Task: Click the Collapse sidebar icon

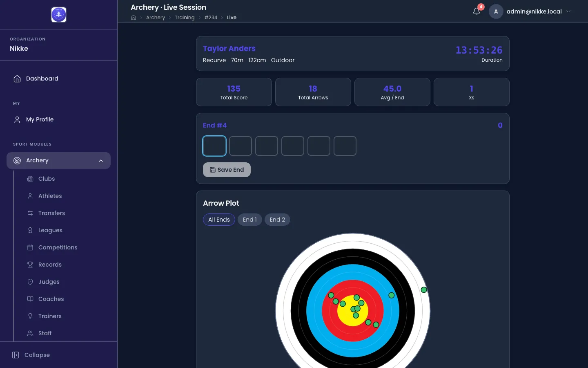Action: (16, 355)
